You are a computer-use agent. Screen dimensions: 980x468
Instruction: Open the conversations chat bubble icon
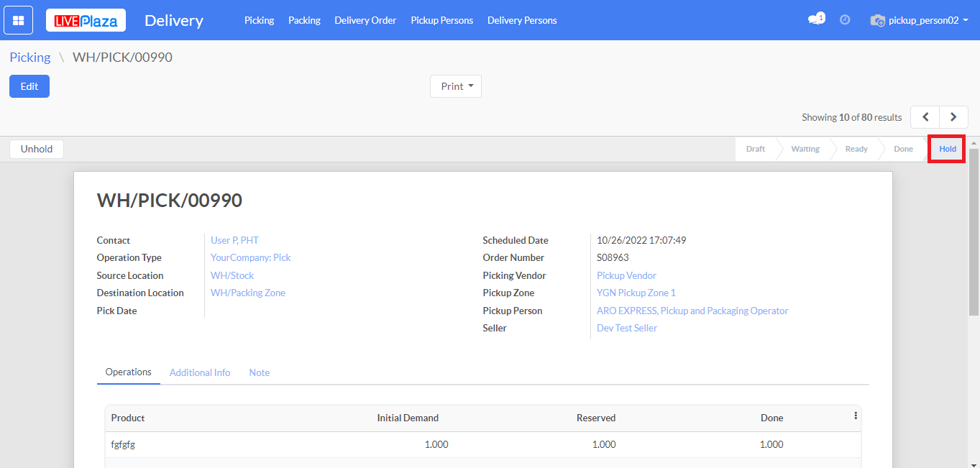click(815, 20)
